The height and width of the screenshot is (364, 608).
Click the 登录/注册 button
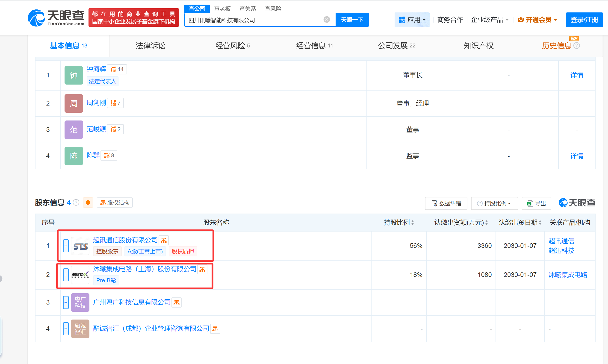coord(584,20)
